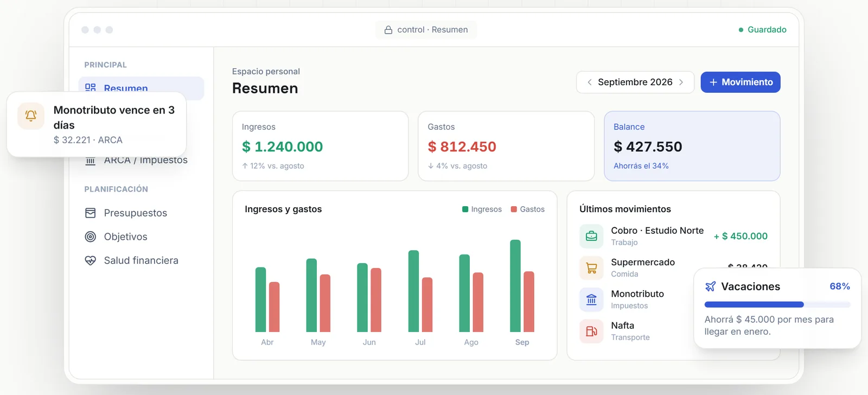Click the 68% Vacaciones percentage

840,286
